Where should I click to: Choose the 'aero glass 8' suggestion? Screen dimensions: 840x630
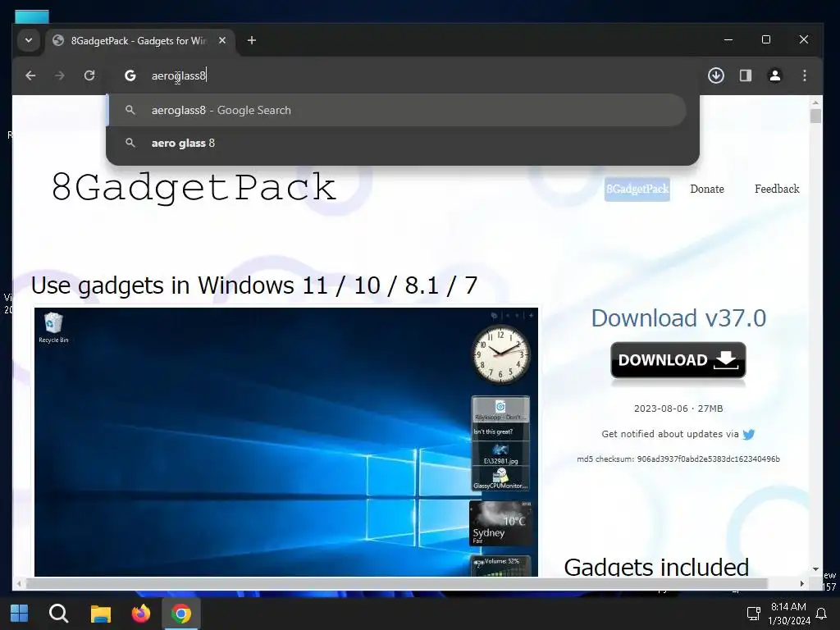(397, 143)
